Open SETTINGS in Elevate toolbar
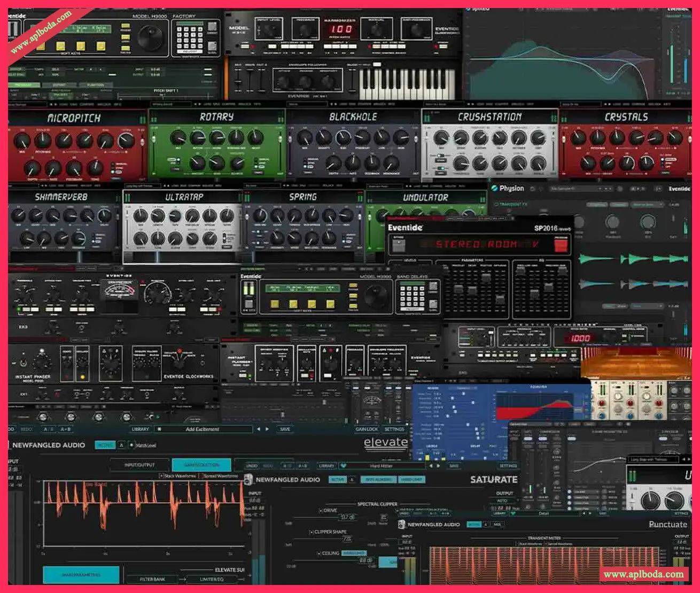Viewport: 700px width, 593px height. click(x=394, y=429)
